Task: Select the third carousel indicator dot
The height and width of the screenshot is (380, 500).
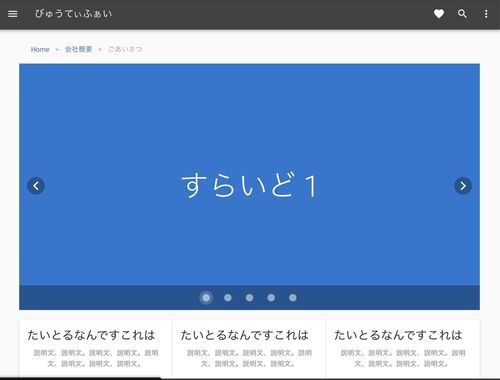Action: (x=249, y=298)
